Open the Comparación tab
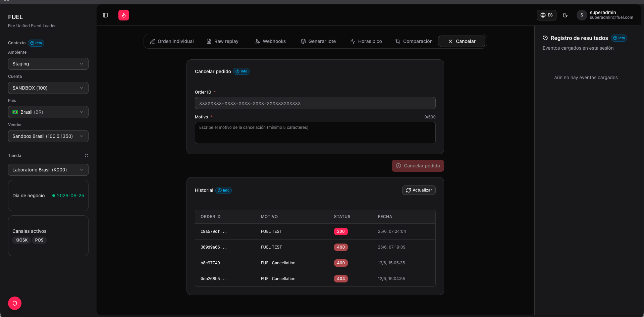This screenshot has width=644, height=317. point(414,41)
